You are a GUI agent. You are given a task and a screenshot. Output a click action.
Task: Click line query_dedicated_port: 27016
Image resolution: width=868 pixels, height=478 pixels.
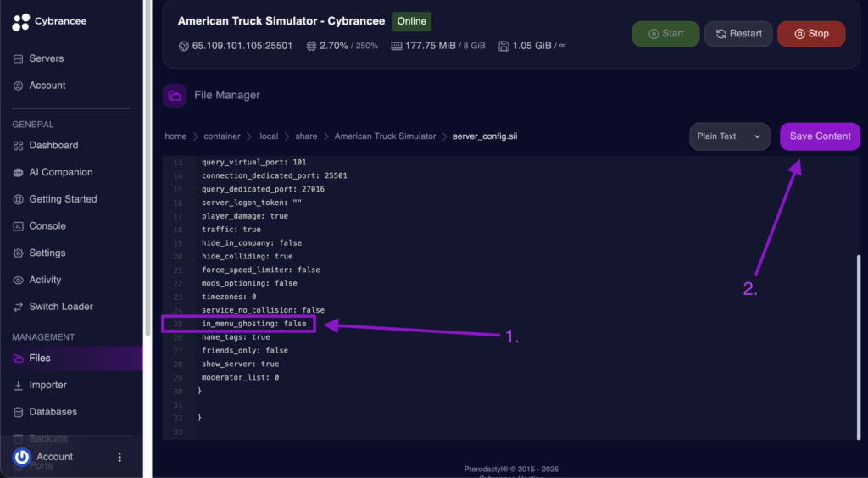[x=263, y=189]
